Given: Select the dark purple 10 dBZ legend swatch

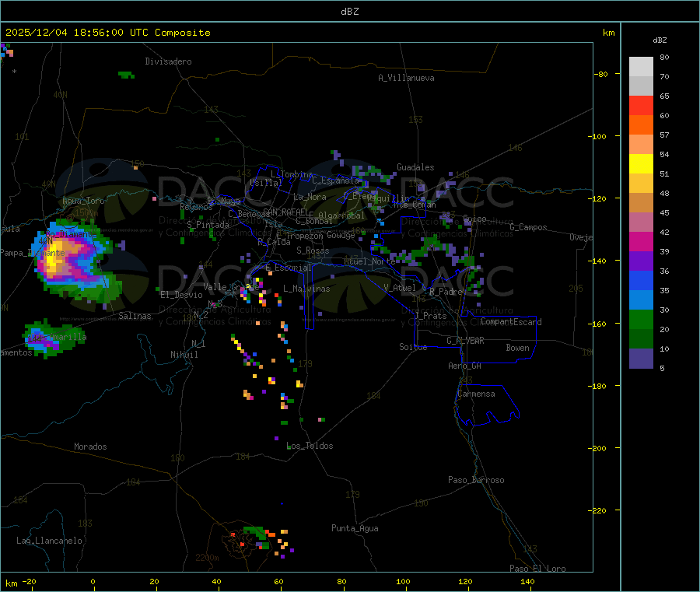Looking at the screenshot, I should (641, 359).
